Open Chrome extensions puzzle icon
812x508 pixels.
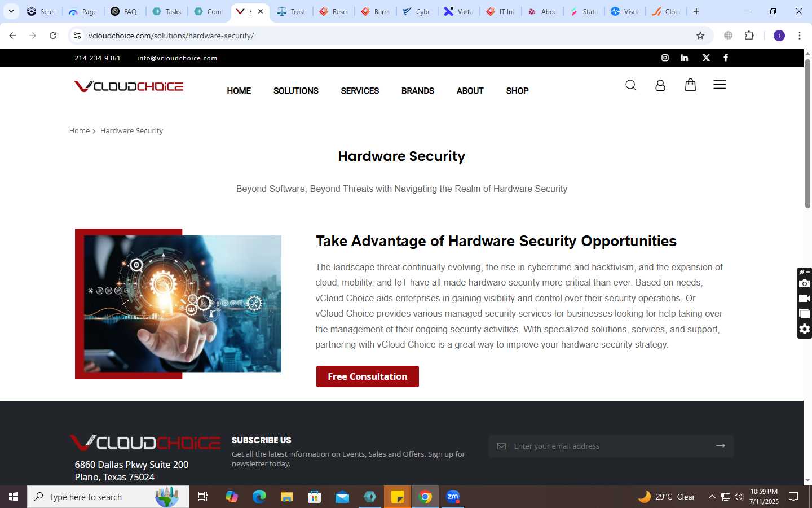[x=749, y=36]
